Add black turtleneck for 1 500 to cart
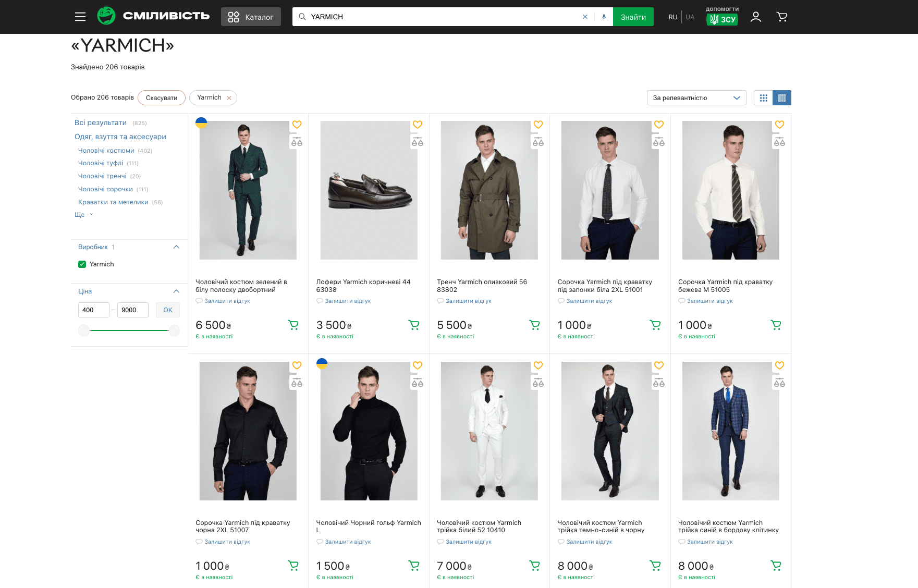Screen dimensions: 918x588 coord(414,566)
